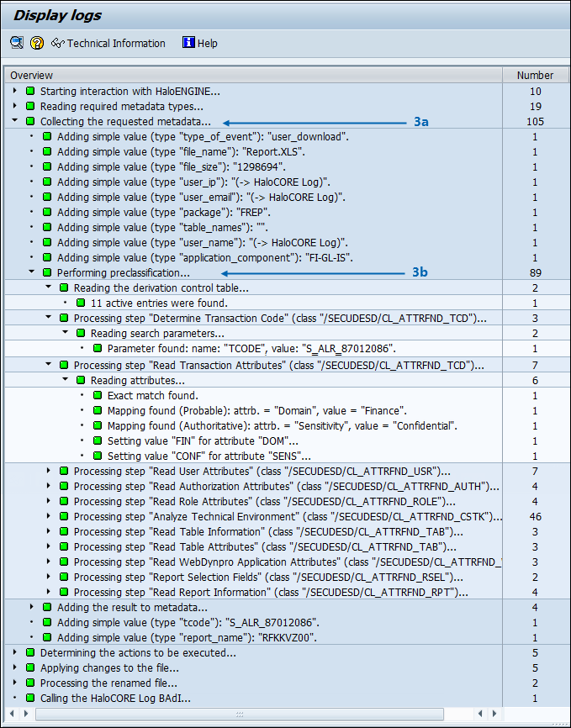Expand 'Adding the result to metadata' node
Viewport: 571px width, 728px height.
pos(32,607)
